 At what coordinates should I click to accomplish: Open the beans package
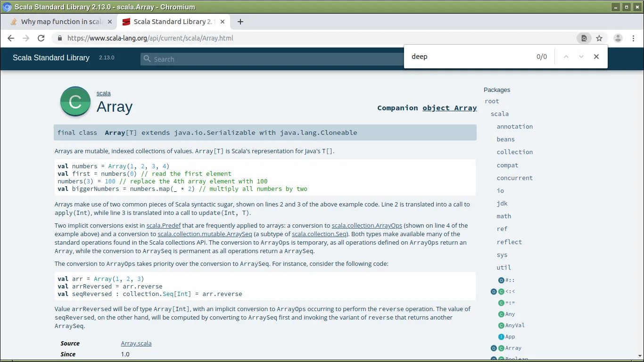click(x=506, y=140)
